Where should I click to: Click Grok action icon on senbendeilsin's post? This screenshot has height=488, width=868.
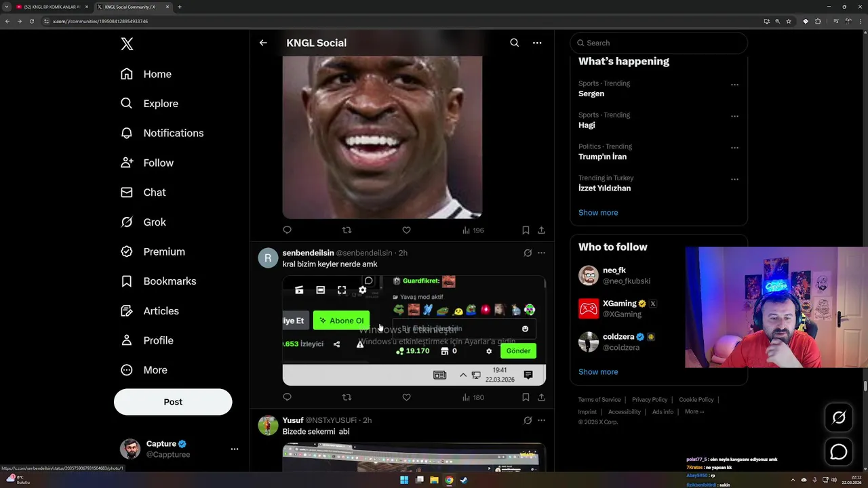coord(528,253)
